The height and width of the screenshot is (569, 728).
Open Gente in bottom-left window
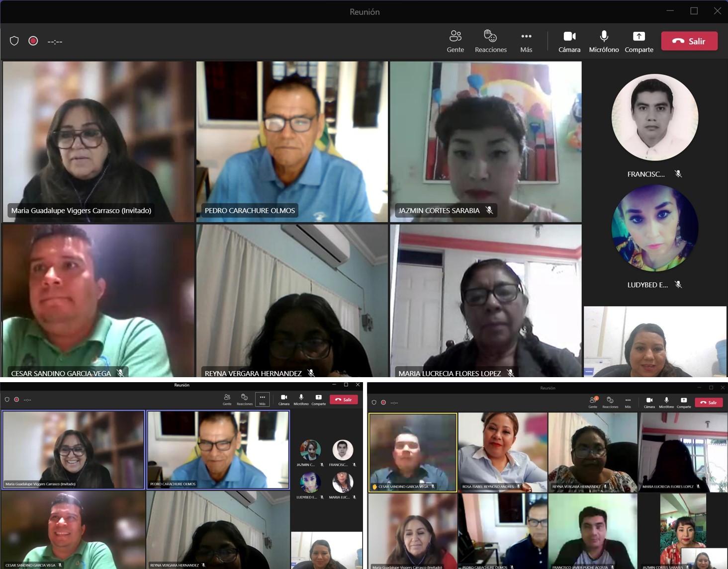point(227,400)
